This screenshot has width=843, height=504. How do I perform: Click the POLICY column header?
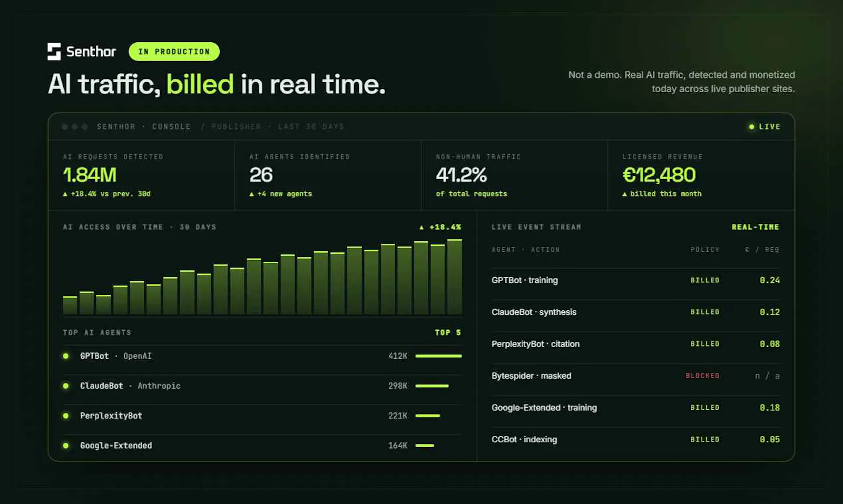705,250
